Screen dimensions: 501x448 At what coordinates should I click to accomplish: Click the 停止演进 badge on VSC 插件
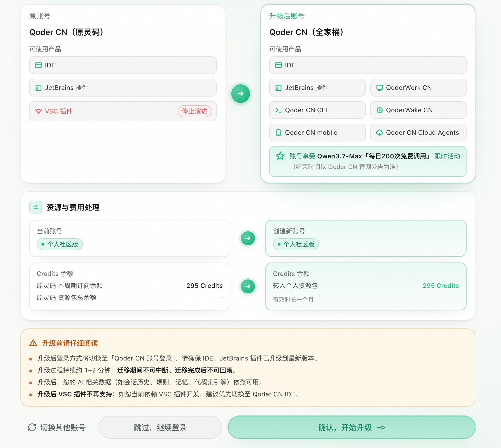tap(195, 111)
